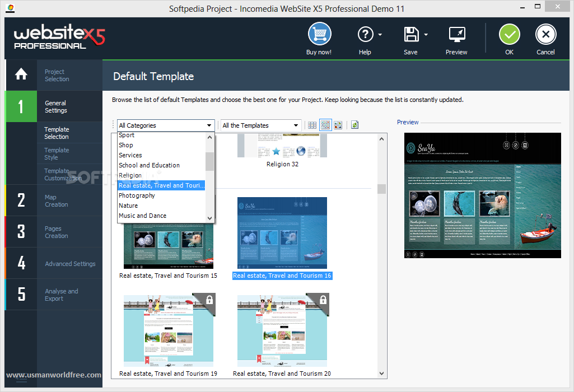This screenshot has width=574, height=392.
Task: Open Project Selection in the sidebar
Action: click(x=57, y=76)
